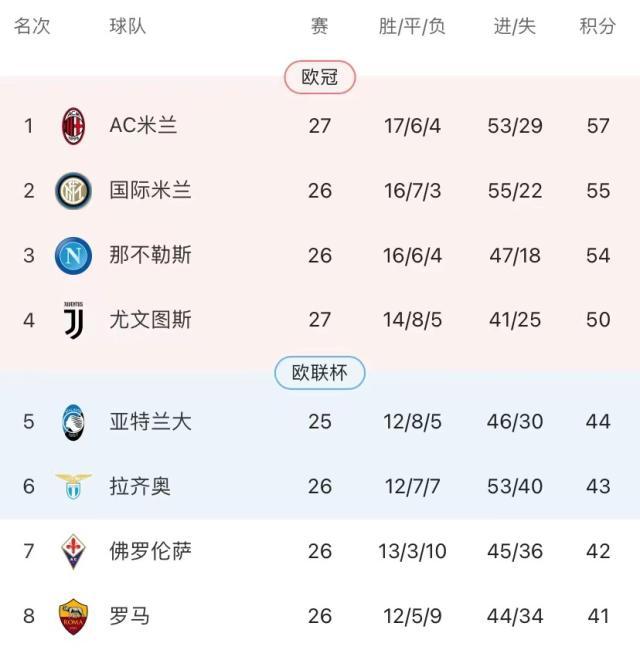
Task: Click the AS Roma club crest
Action: coord(73,616)
